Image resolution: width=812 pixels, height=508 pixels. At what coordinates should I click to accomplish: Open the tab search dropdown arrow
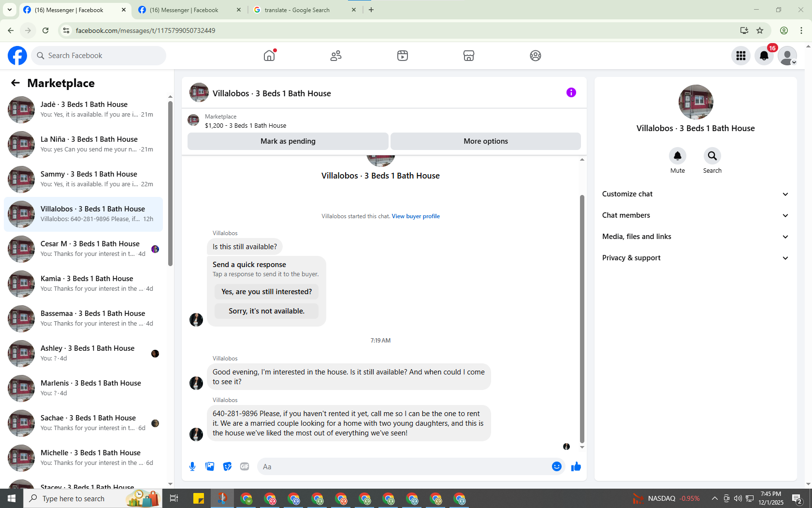(x=9, y=10)
